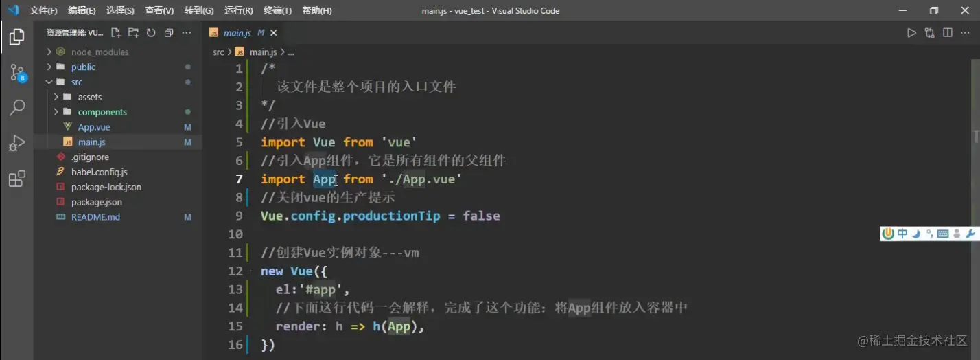Open the 帮助(H) menu
980x360 pixels.
tap(317, 11)
